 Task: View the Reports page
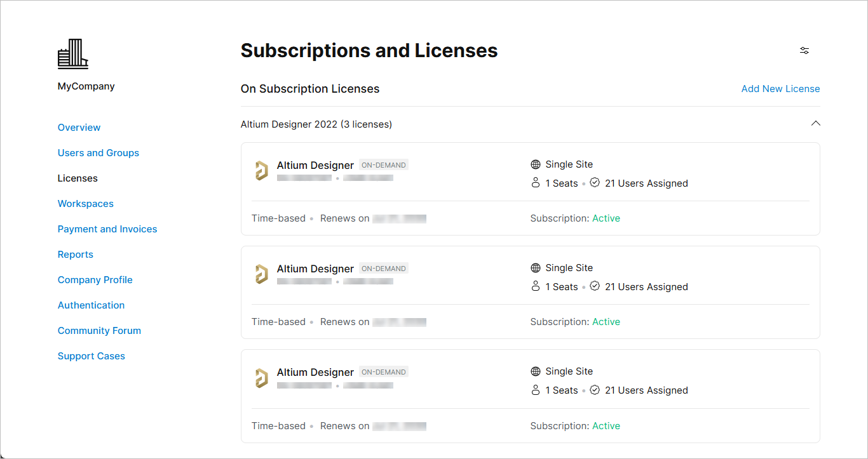(76, 255)
